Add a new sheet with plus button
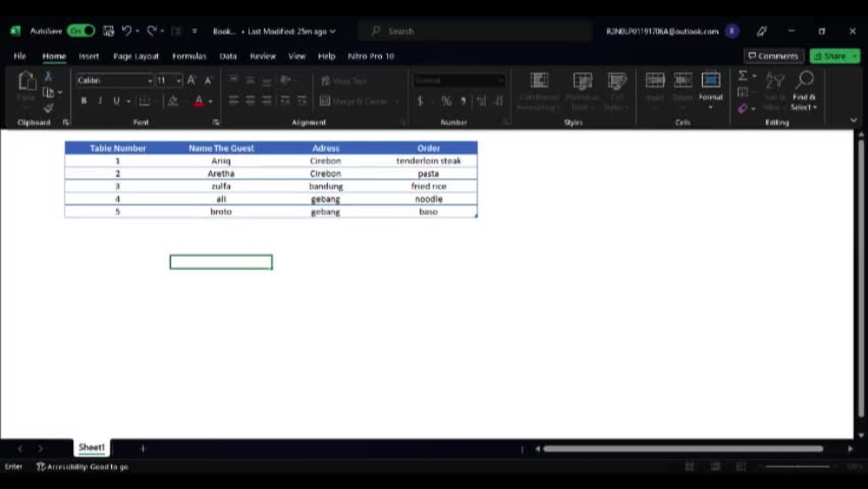 [x=143, y=448]
